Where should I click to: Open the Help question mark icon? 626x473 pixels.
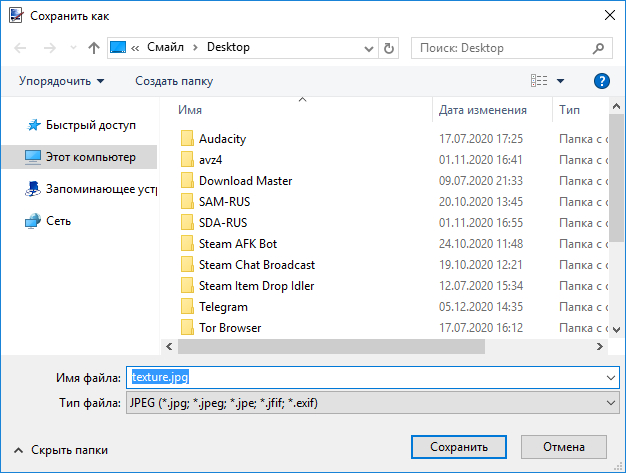coord(601,81)
